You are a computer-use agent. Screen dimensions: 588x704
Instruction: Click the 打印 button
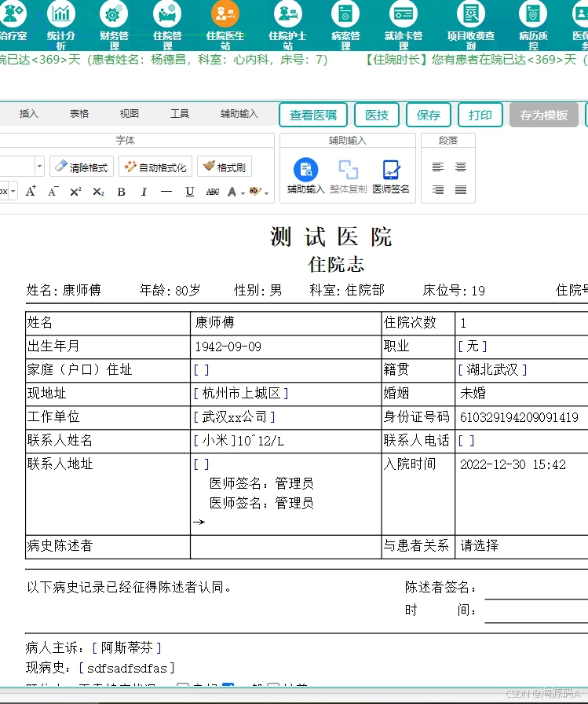coord(480,115)
